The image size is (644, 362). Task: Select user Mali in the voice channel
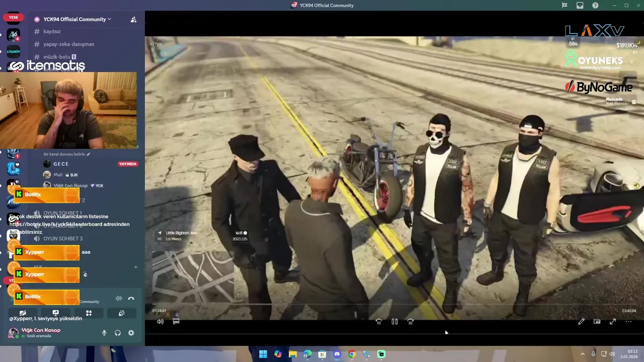click(58, 174)
